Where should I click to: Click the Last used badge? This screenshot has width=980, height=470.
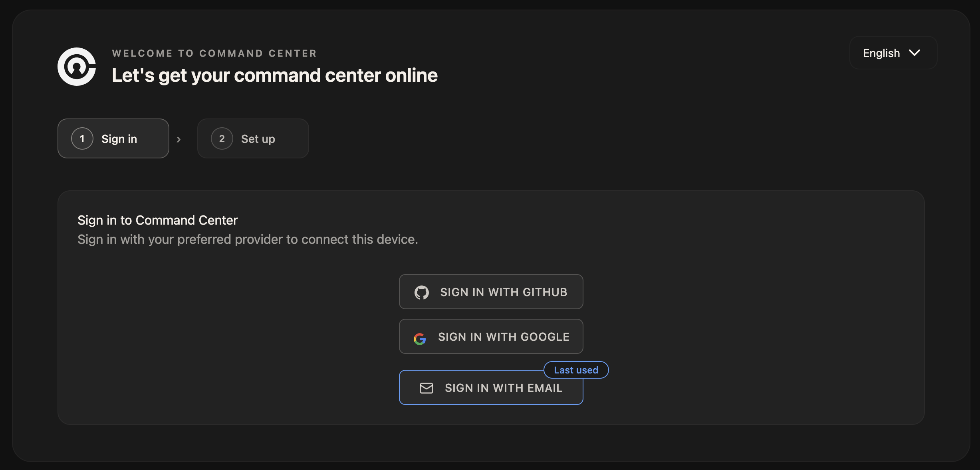pos(576,370)
